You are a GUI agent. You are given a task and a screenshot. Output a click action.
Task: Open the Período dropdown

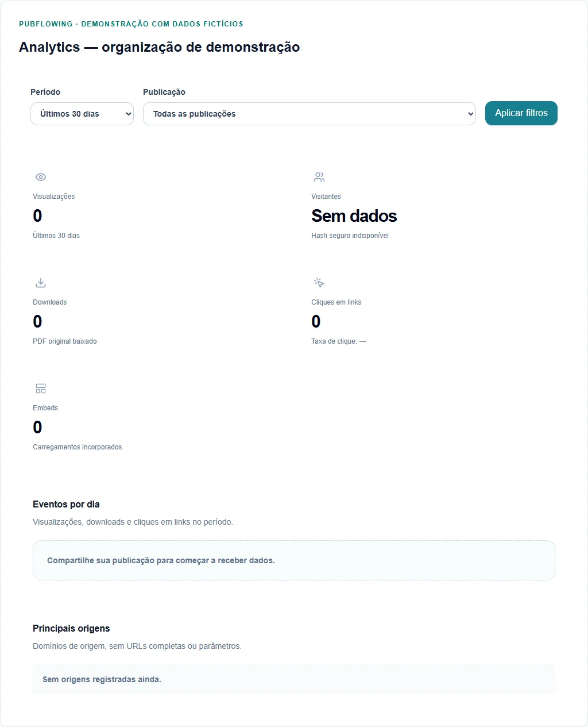82,114
